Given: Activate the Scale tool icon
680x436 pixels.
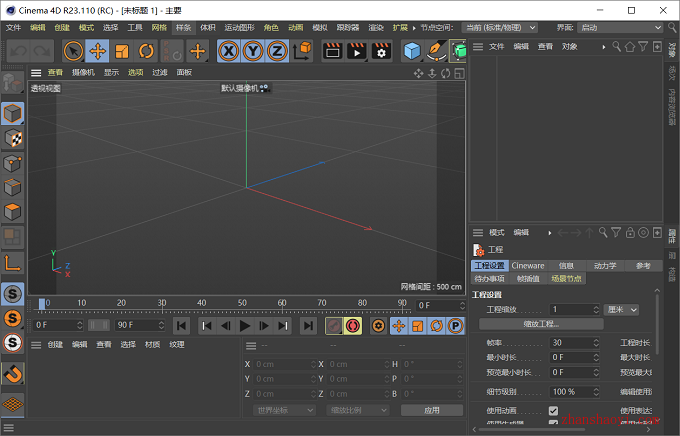Looking at the screenshot, I should tap(122, 51).
